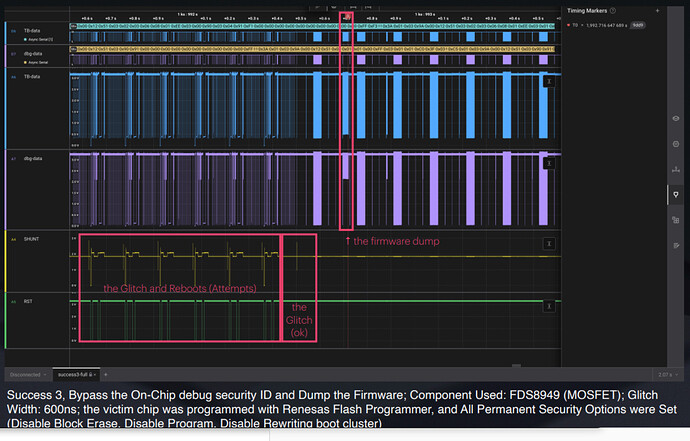Click the T0 red marker flag in the list
Image resolution: width=690 pixels, height=441 pixels.
(569, 25)
